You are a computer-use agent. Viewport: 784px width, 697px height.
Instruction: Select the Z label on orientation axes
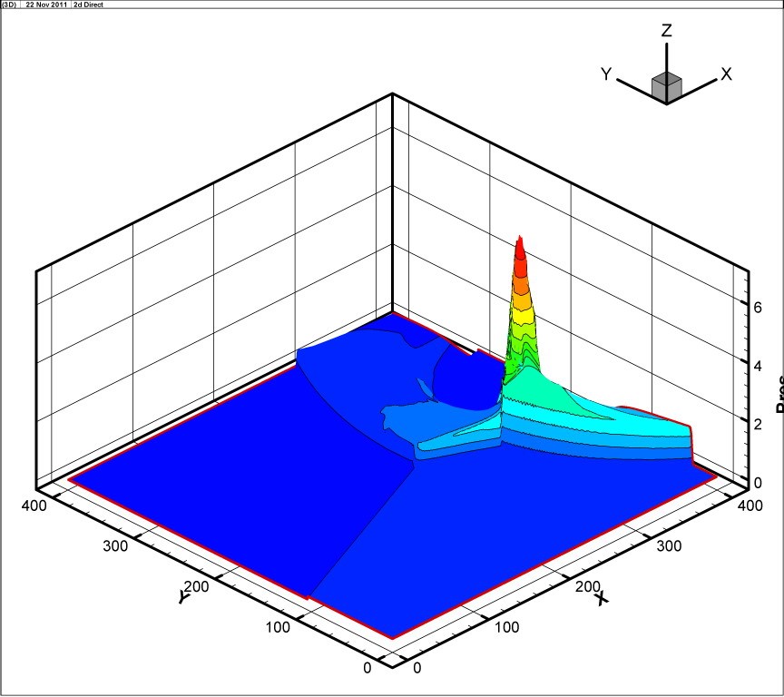point(667,31)
